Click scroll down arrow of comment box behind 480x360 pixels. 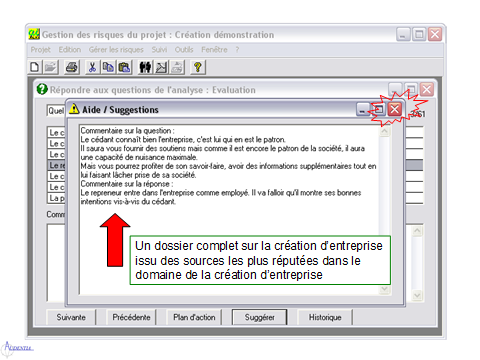[417, 295]
